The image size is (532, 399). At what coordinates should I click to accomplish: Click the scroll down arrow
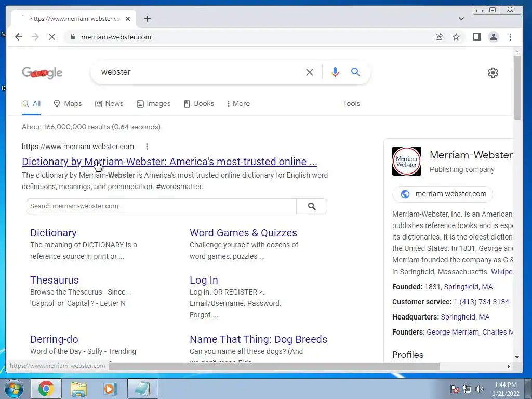(517, 357)
